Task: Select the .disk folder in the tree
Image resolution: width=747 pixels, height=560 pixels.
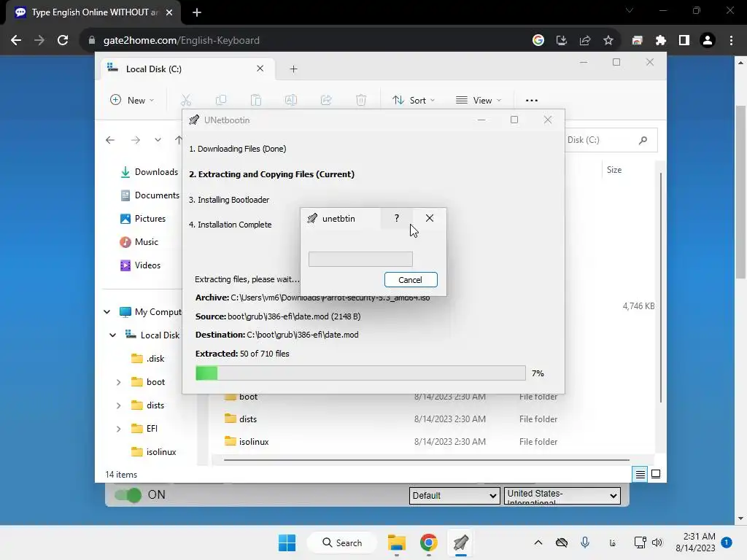Action: pyautogui.click(x=147, y=359)
